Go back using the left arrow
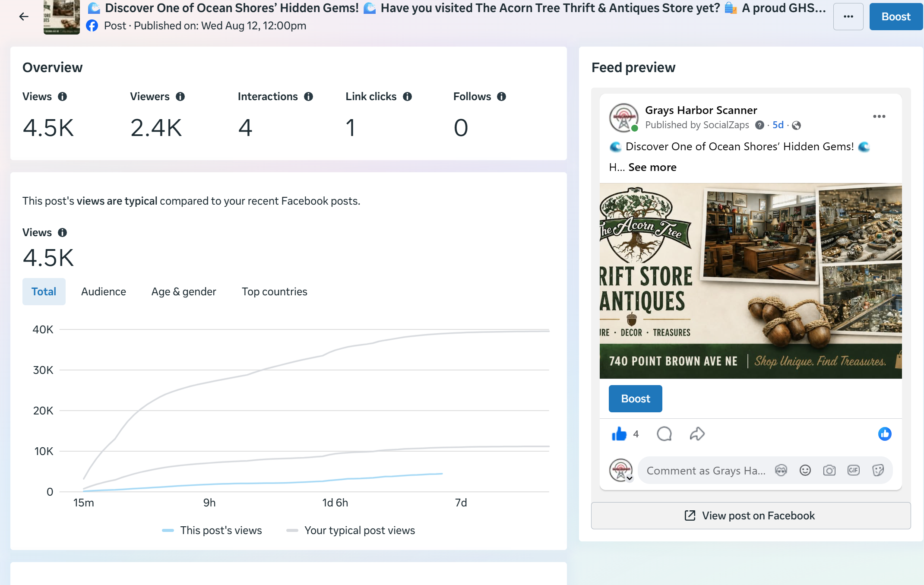The height and width of the screenshot is (585, 924). click(24, 17)
